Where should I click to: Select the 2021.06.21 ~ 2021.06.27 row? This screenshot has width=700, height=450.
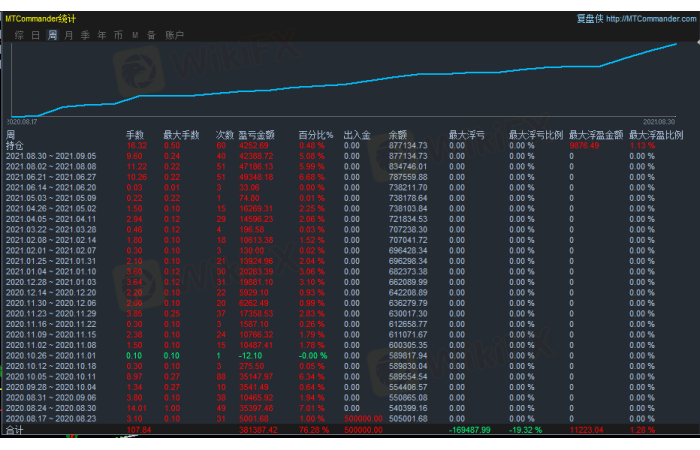(x=346, y=177)
